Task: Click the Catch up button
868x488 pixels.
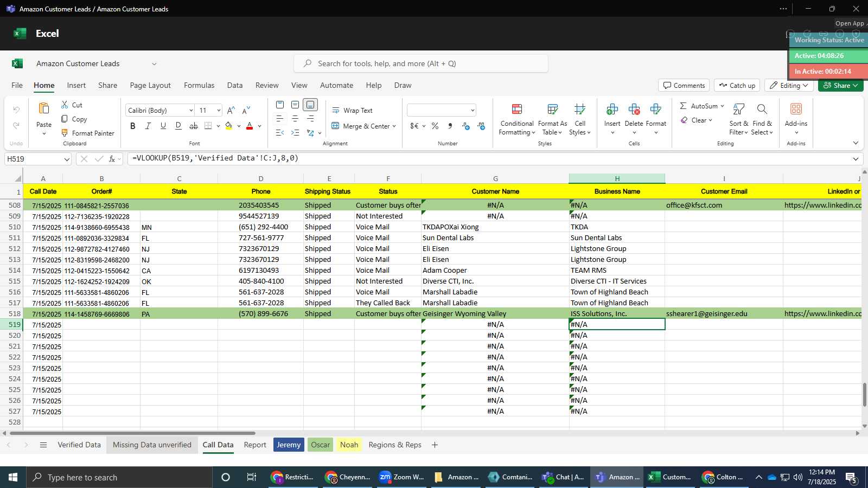Action: click(737, 85)
